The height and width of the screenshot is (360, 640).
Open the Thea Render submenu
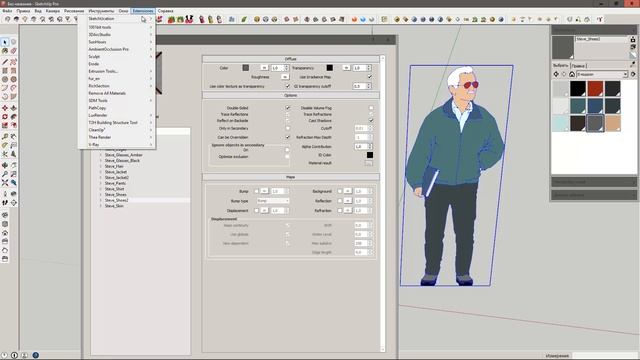click(116, 137)
